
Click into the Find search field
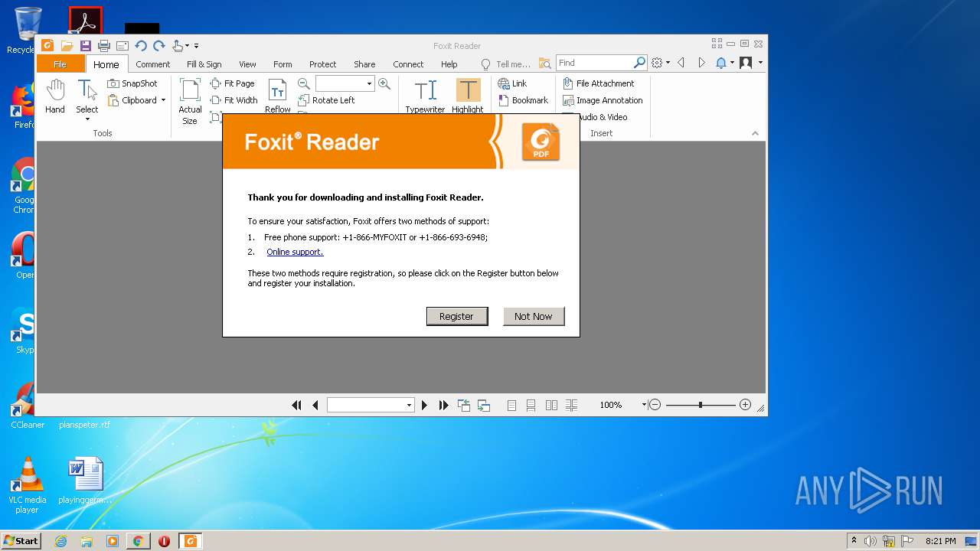594,63
